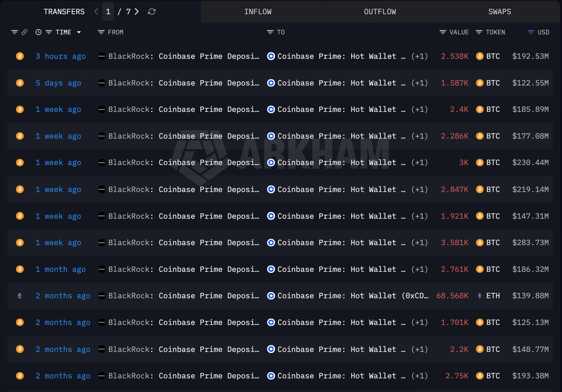The image size is (562, 392).
Task: Click the Ethereum chain icon in the $139.88M row
Action: point(20,296)
